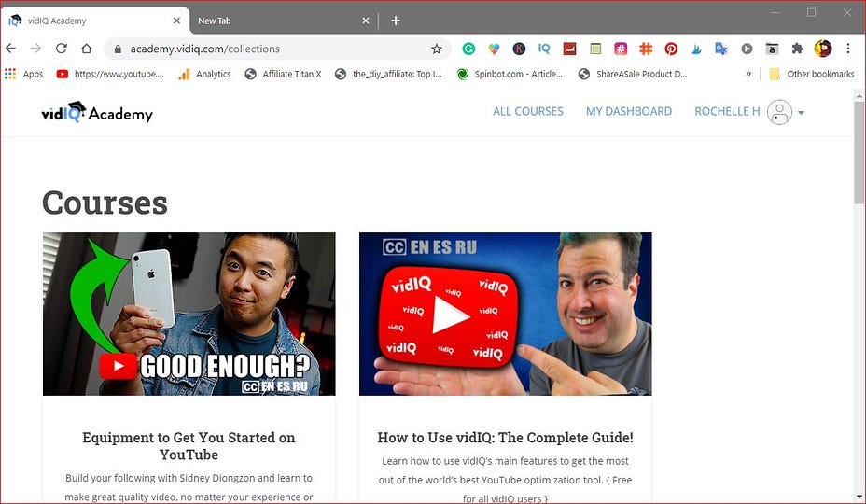Image resolution: width=866 pixels, height=504 pixels.
Task: Go back to previous page
Action: click(x=11, y=49)
